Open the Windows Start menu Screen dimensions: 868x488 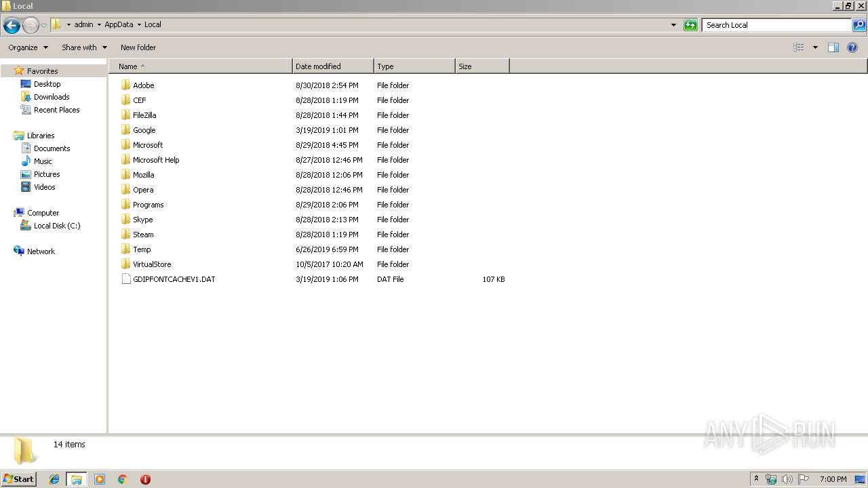point(19,479)
